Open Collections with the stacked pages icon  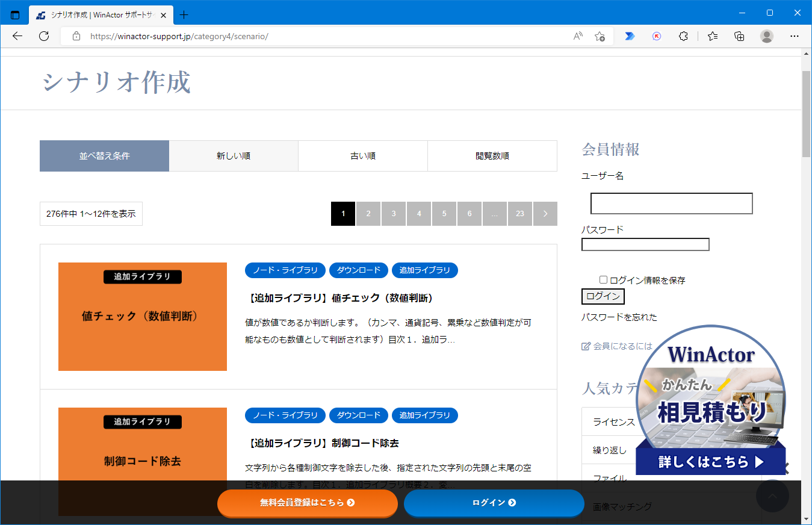739,36
